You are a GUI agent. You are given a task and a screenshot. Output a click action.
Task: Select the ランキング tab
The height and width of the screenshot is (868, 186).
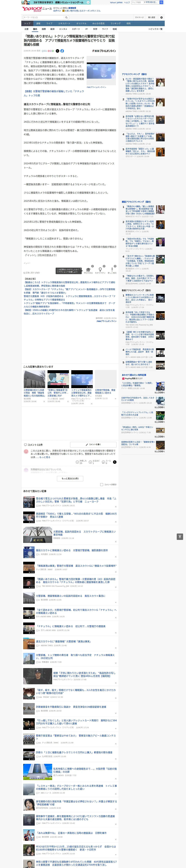tap(115, 24)
